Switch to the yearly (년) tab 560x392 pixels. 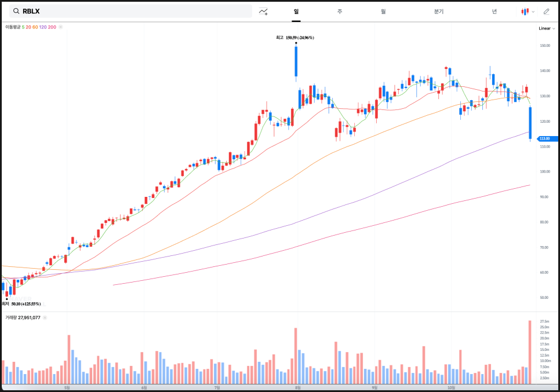[x=494, y=11]
